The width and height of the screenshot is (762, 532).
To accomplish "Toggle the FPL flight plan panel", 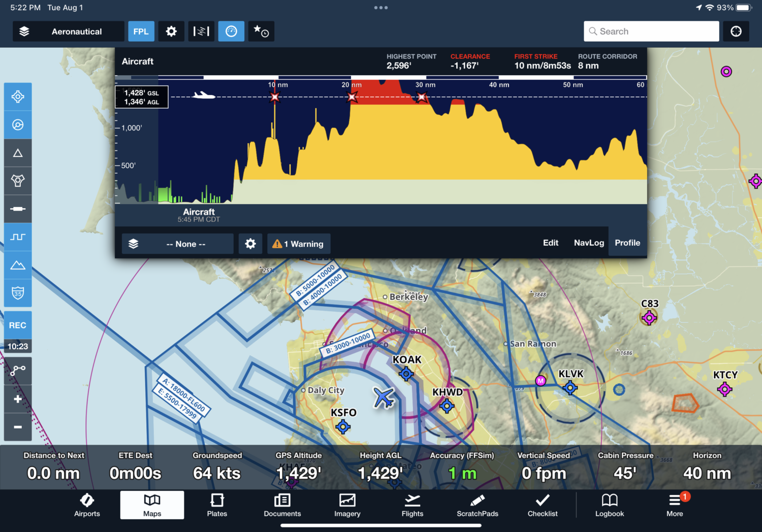I will coord(141,31).
